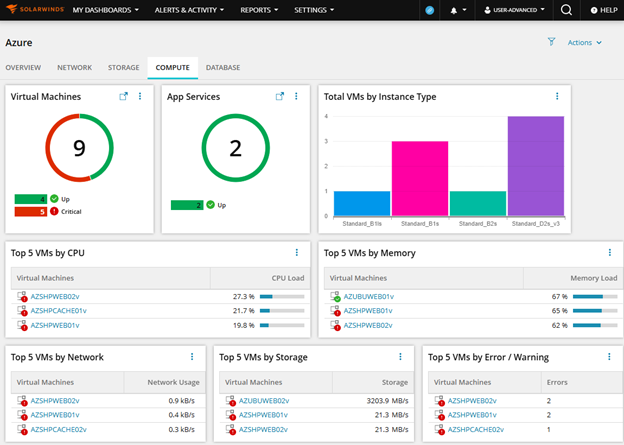The image size is (624, 445).
Task: Open Top 5 VMs by Storage options
Action: coord(400,357)
